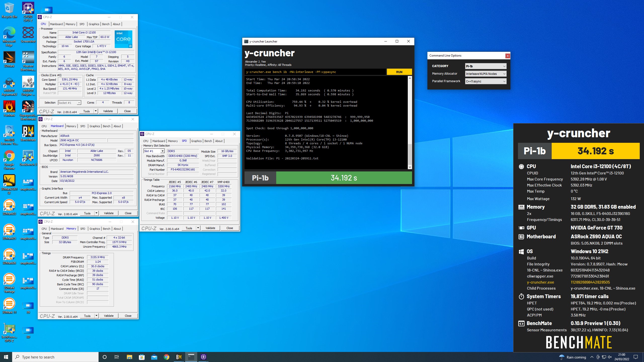Viewport: 644px width, 362px height.
Task: Open Socket #1 selection dropdown in CPU tab
Action: pos(69,103)
